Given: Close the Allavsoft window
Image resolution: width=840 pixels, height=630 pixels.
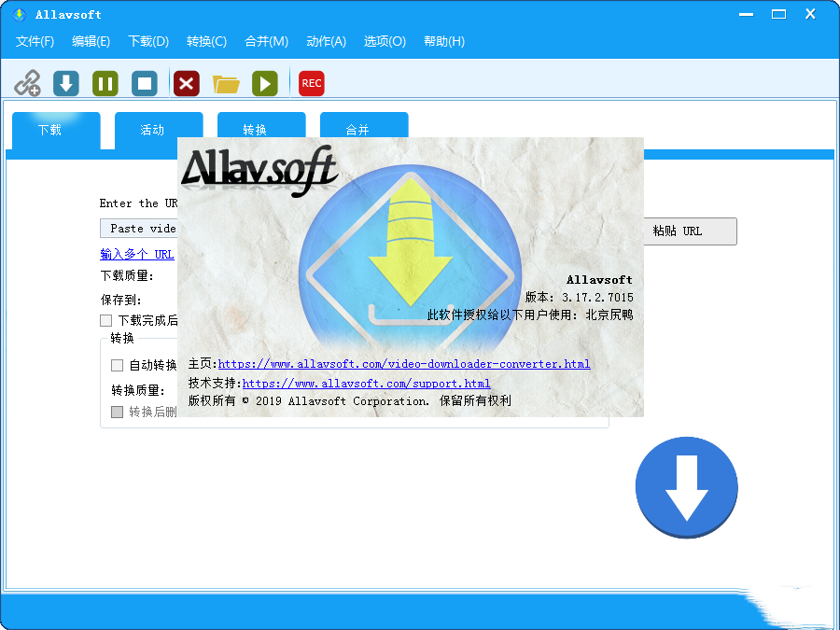Looking at the screenshot, I should (810, 14).
